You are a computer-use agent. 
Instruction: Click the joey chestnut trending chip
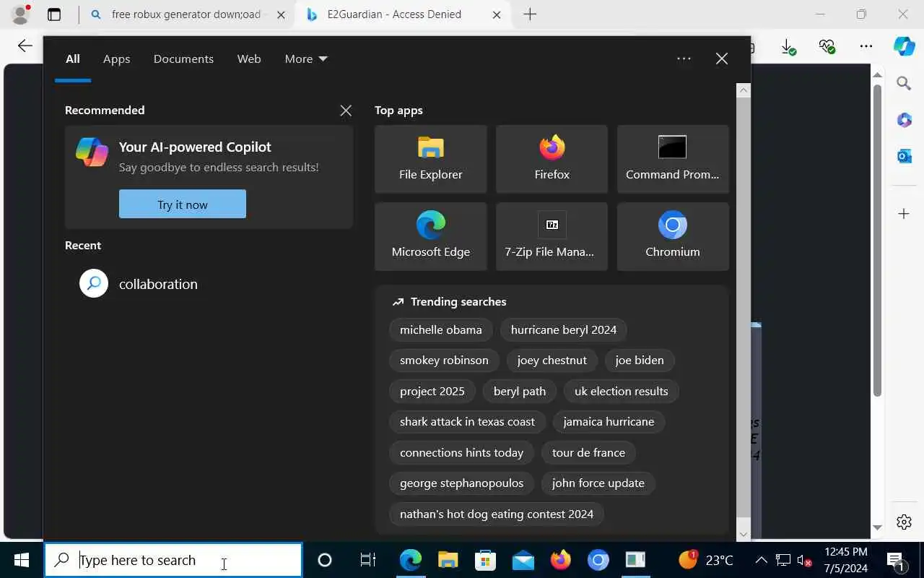coord(552,360)
